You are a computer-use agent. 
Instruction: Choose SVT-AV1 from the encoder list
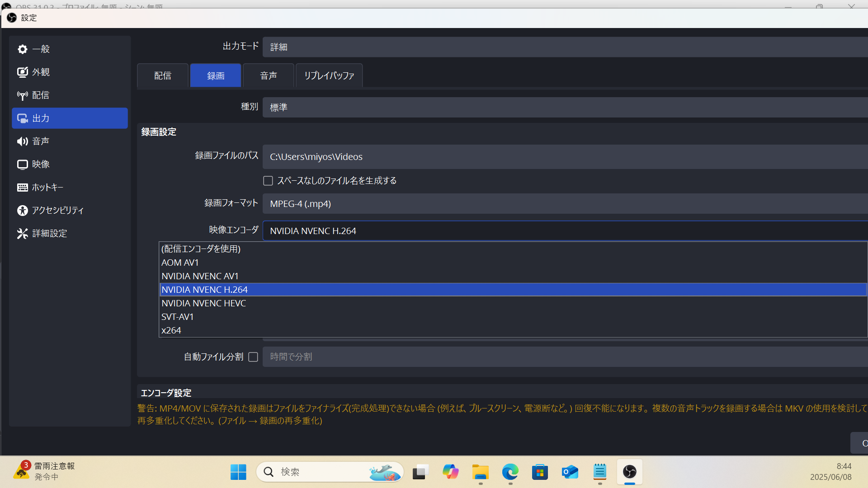pos(513,317)
